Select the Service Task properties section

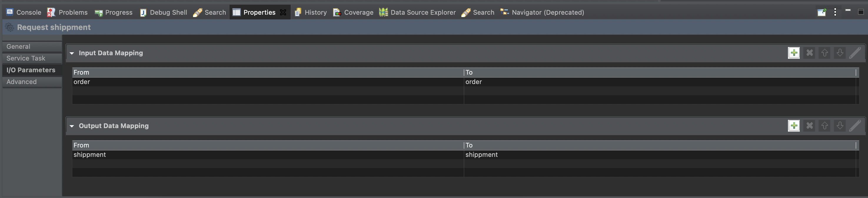coord(26,58)
